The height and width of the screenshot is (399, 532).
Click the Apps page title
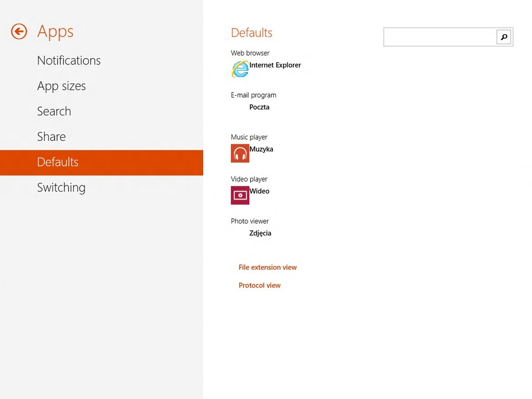(x=55, y=32)
